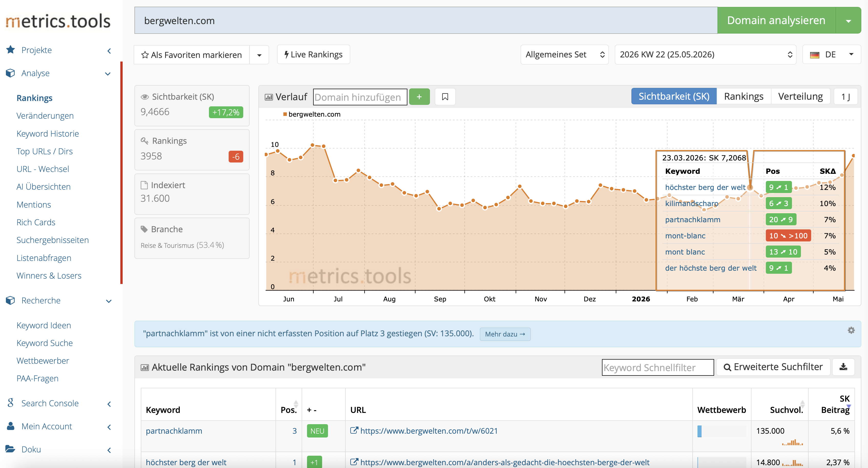Image resolution: width=868 pixels, height=468 pixels.
Task: Collapse the Recherche section chevron
Action: pyautogui.click(x=109, y=301)
